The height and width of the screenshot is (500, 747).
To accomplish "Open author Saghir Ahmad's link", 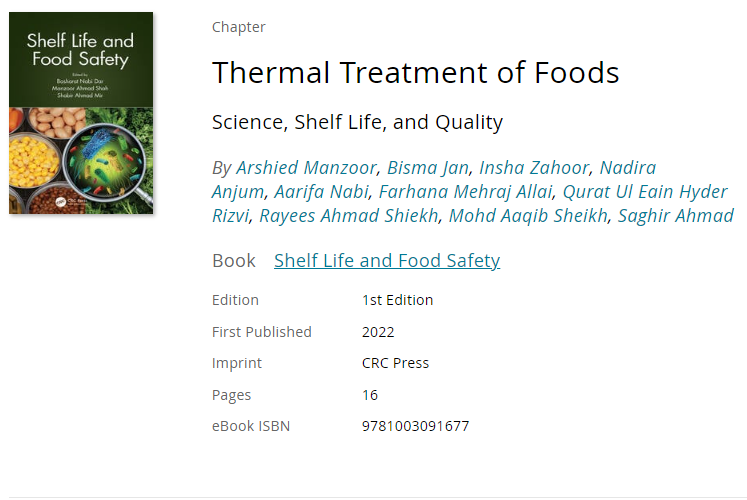I will [676, 215].
